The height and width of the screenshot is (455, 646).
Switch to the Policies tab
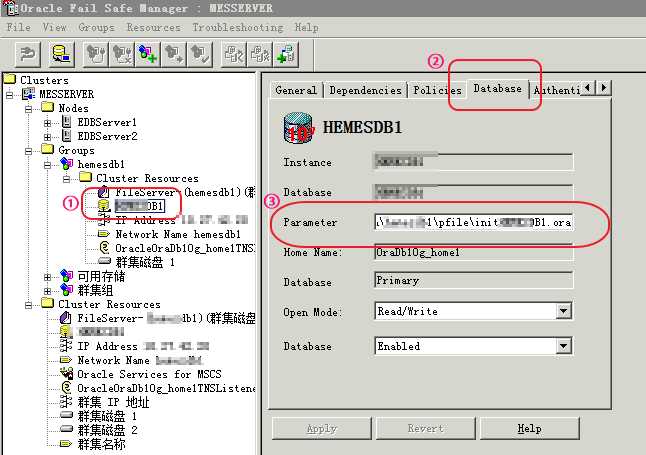click(437, 90)
